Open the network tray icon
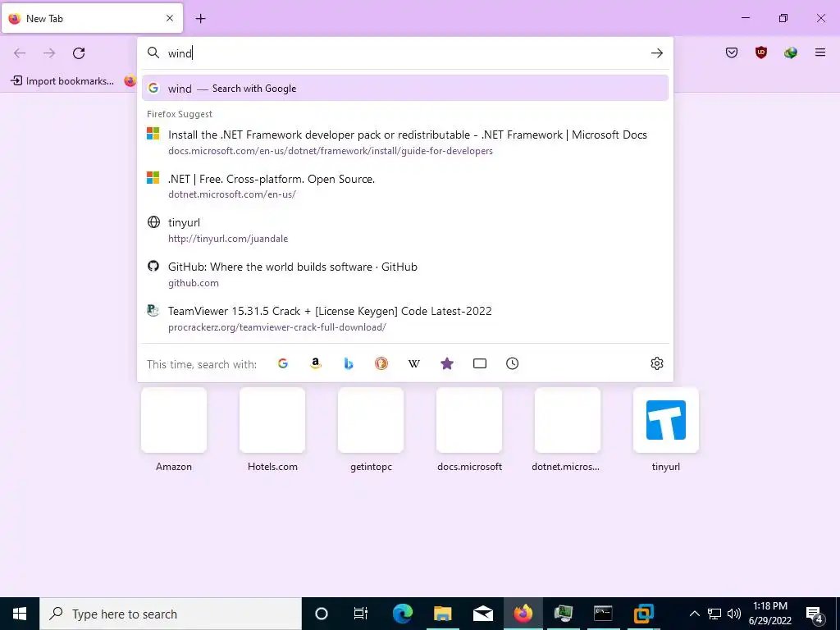This screenshot has width=840, height=630. point(714,614)
